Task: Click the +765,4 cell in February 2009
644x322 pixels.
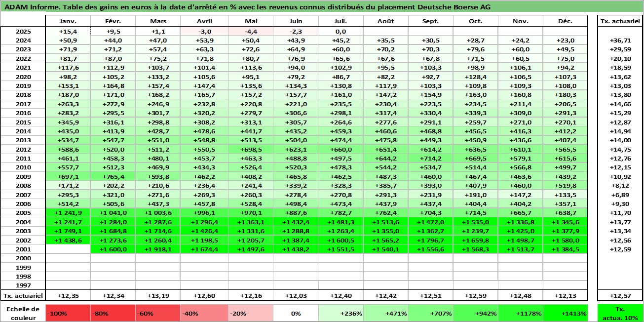Action: (113, 176)
